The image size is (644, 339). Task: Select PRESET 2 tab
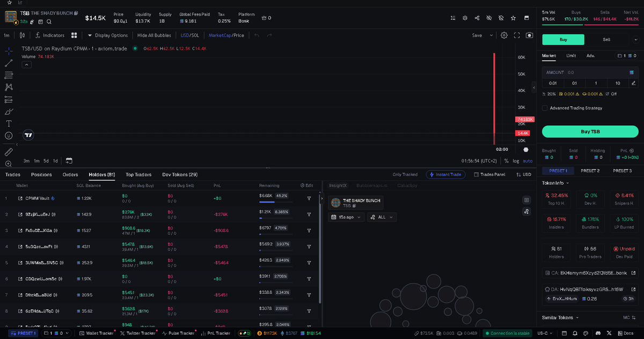pos(590,171)
